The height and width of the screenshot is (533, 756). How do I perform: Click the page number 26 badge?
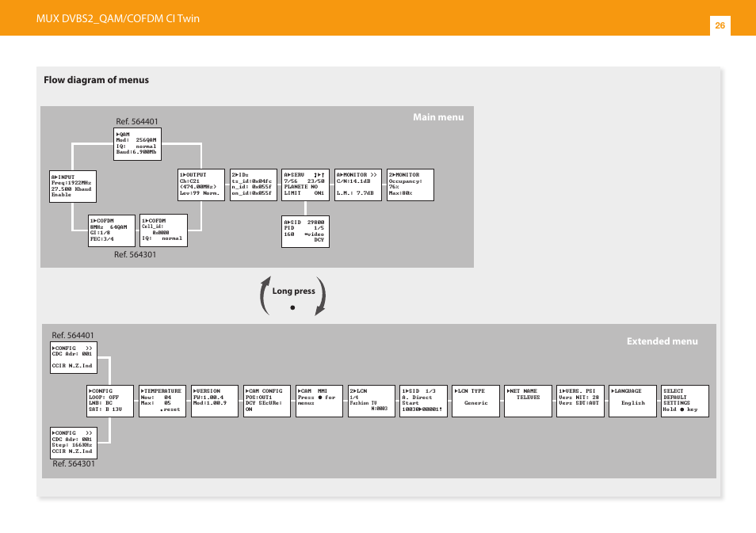(720, 26)
